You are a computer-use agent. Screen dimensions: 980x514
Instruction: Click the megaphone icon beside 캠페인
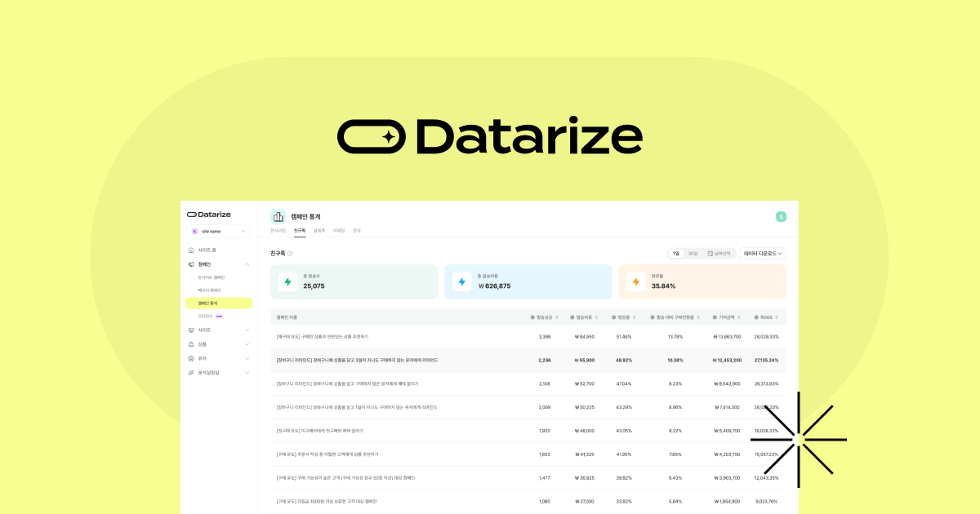click(x=191, y=264)
